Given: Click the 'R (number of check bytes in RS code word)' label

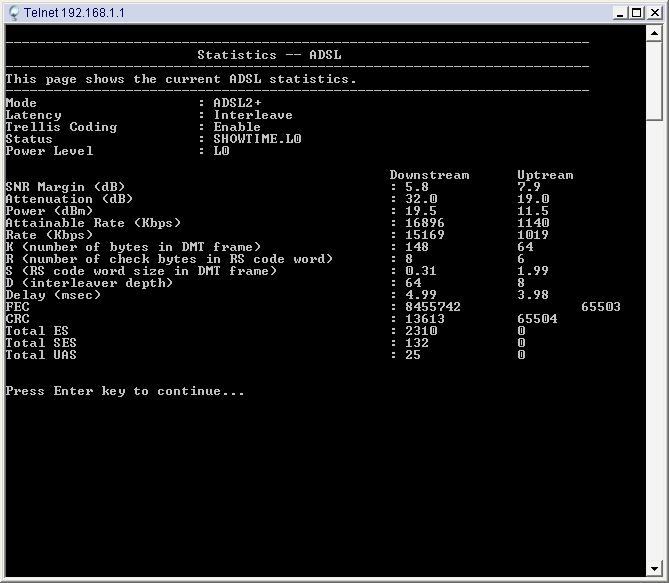Looking at the screenshot, I should click(169, 259).
